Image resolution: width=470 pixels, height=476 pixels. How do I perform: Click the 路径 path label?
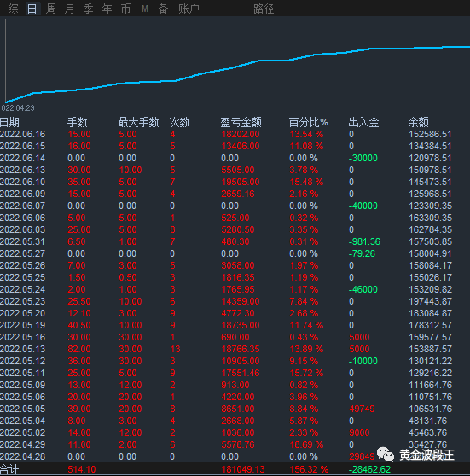coord(264,9)
